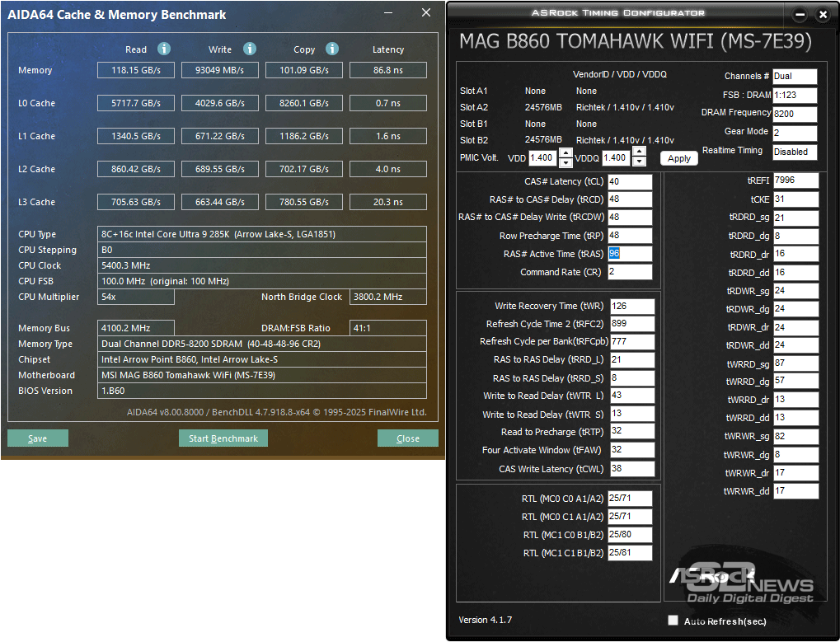This screenshot has height=642, width=840.
Task: Click the tRFCpb field showing 777
Action: click(632, 342)
